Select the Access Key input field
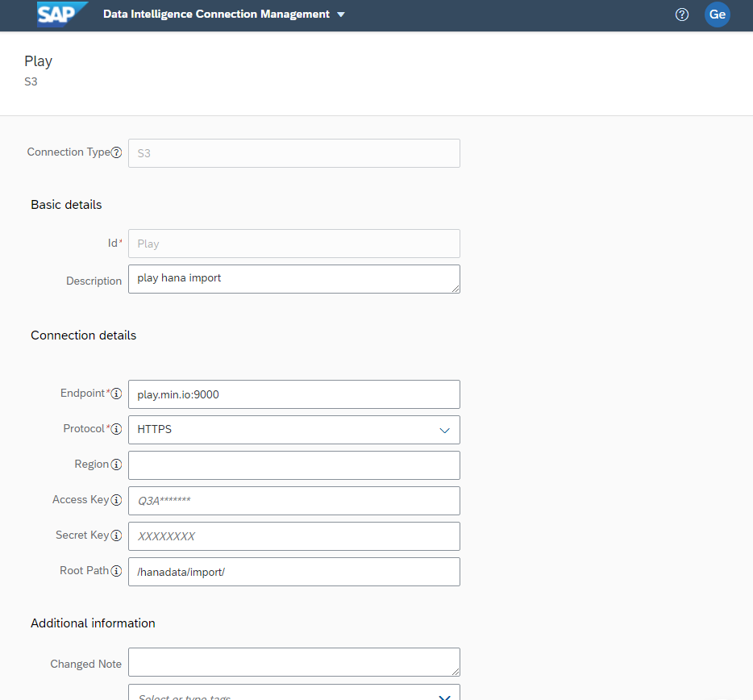753x700 pixels. (x=293, y=501)
